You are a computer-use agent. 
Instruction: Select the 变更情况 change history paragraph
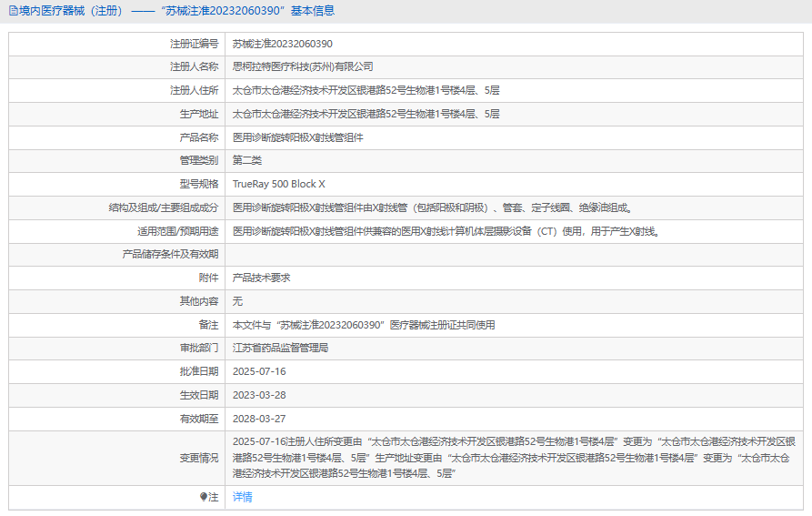pos(514,458)
